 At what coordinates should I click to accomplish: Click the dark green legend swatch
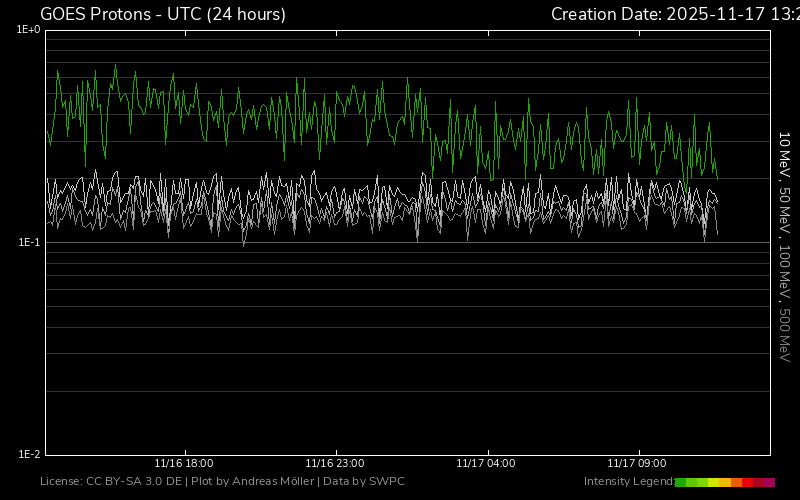click(x=681, y=482)
